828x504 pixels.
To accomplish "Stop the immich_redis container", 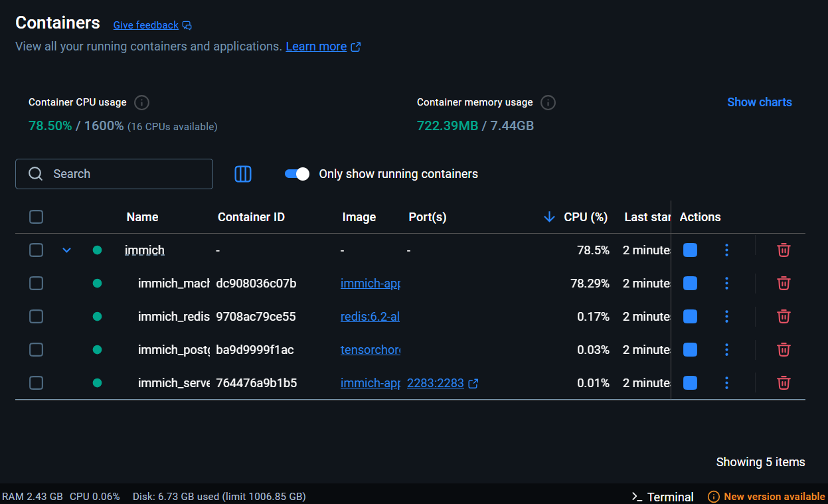I will (x=690, y=317).
